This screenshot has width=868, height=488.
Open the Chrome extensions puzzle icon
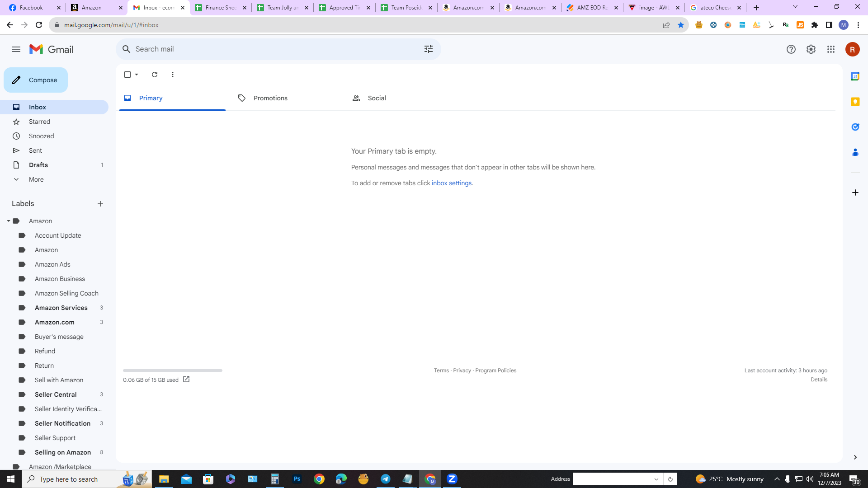[815, 25]
